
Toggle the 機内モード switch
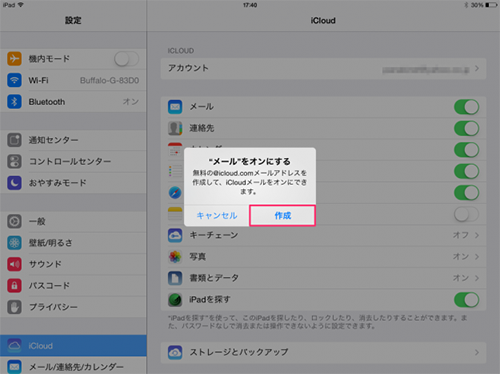coord(126,59)
